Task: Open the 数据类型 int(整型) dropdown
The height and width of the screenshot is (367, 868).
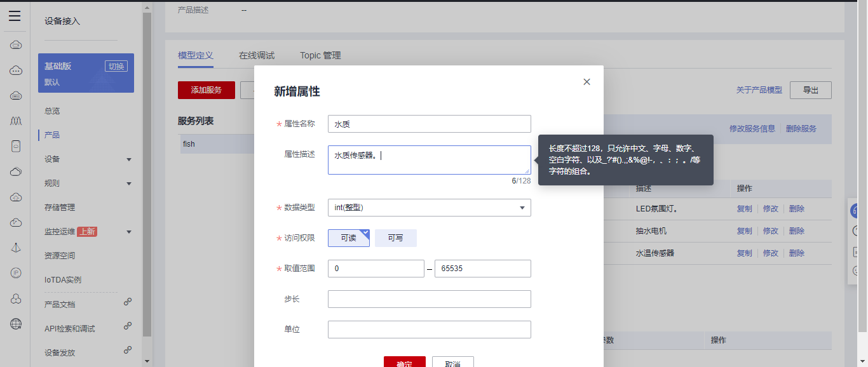Action: pyautogui.click(x=430, y=208)
